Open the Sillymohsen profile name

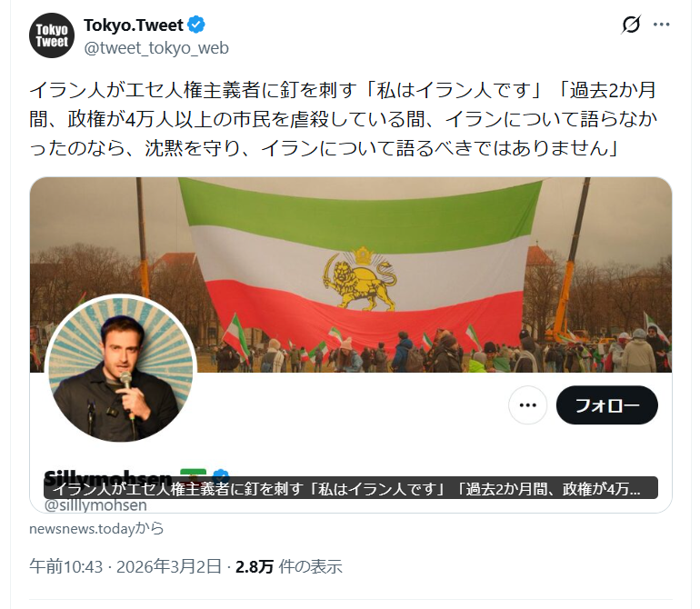coord(108,474)
